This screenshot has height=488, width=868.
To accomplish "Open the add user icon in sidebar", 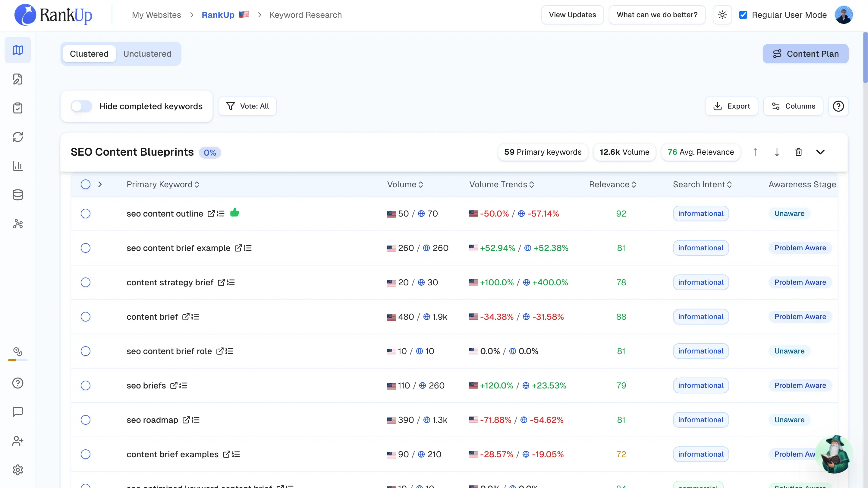I will 17,441.
